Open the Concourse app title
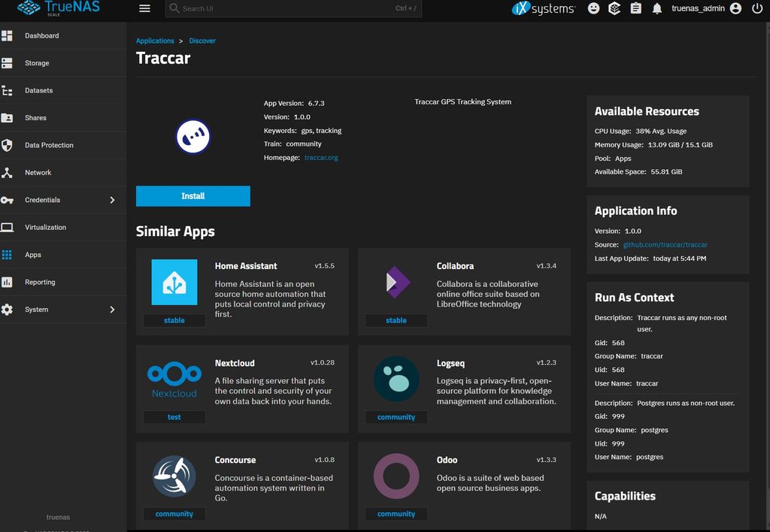The width and height of the screenshot is (770, 532). pyautogui.click(x=235, y=460)
